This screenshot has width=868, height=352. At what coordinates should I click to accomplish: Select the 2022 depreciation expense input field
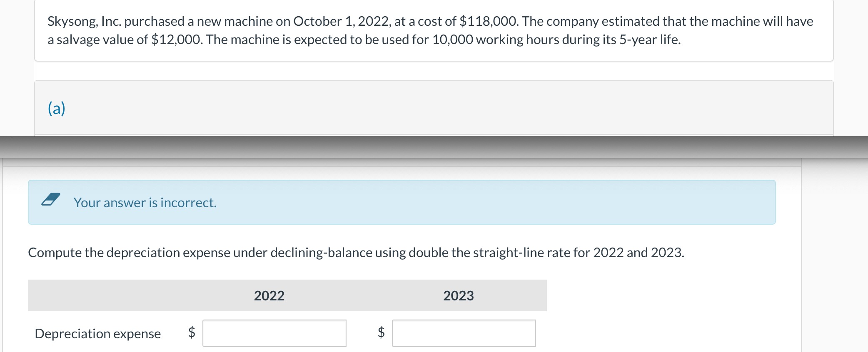coord(274,333)
